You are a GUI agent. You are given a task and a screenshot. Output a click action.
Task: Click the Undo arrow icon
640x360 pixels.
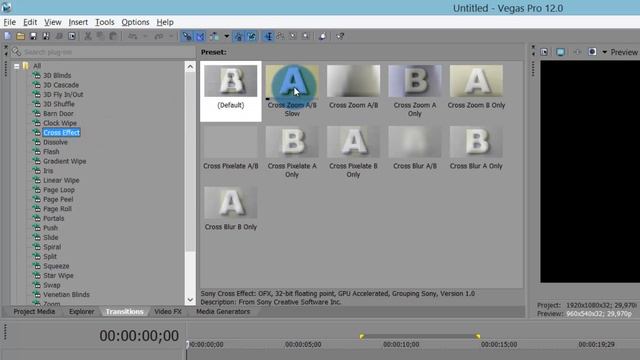(133, 36)
